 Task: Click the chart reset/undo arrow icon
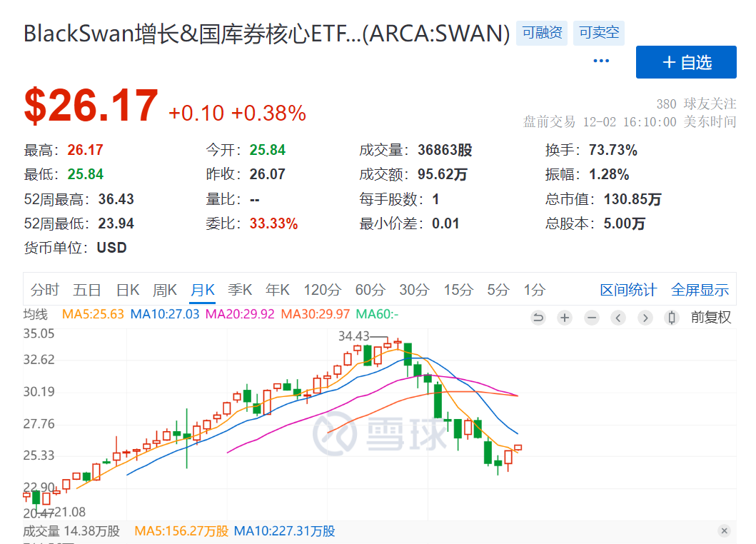[x=538, y=317]
